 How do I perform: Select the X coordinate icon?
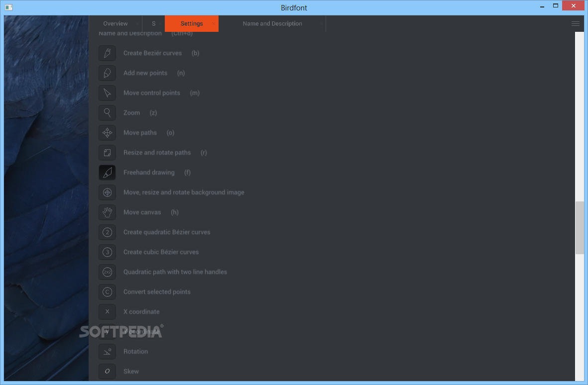(x=107, y=311)
